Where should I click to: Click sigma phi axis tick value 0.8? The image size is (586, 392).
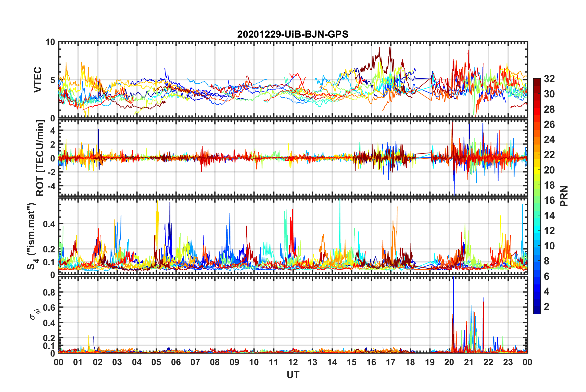pos(49,292)
